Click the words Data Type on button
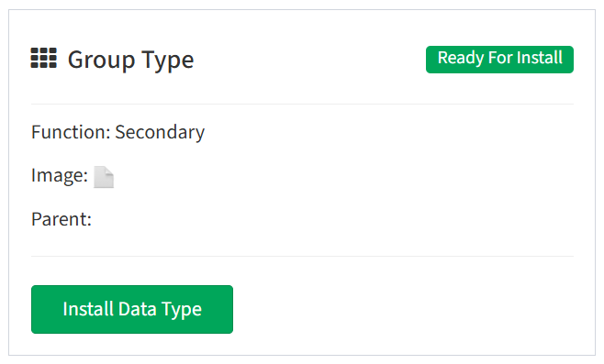604x364 pixels. (160, 310)
